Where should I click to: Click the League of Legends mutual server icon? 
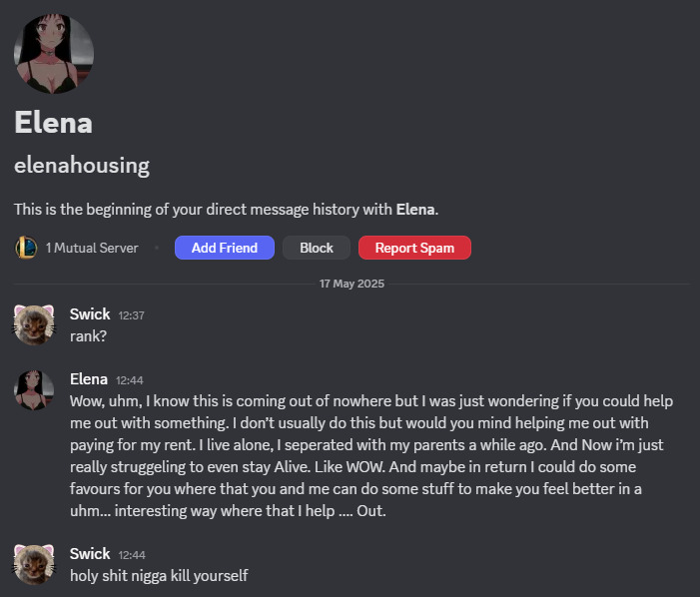click(x=26, y=248)
